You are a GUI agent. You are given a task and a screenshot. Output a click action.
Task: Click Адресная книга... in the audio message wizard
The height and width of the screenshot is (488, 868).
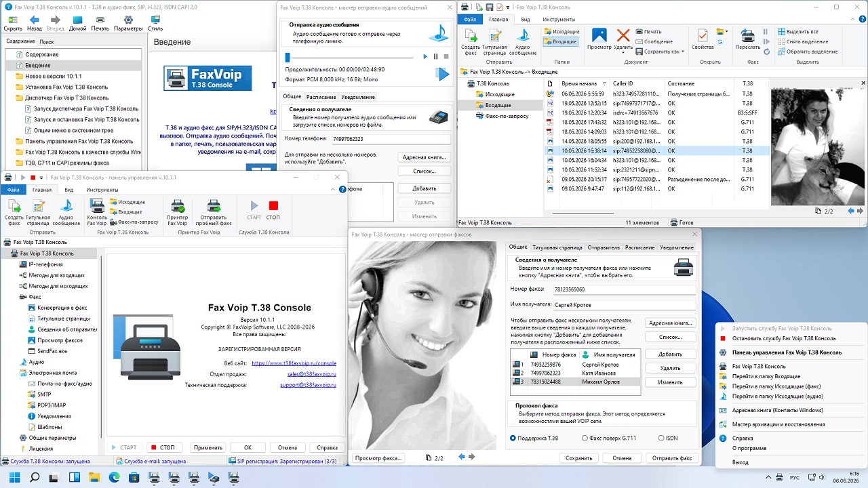(x=424, y=157)
